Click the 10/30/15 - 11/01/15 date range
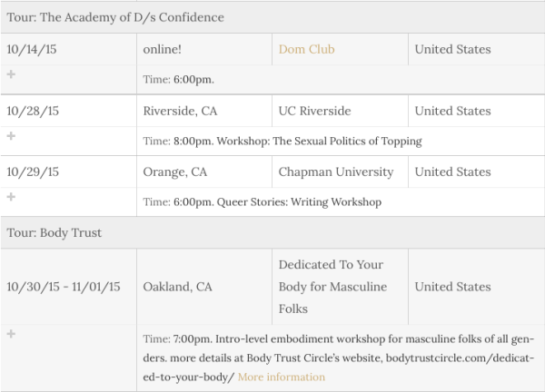This screenshot has width=545, height=392. (x=64, y=287)
